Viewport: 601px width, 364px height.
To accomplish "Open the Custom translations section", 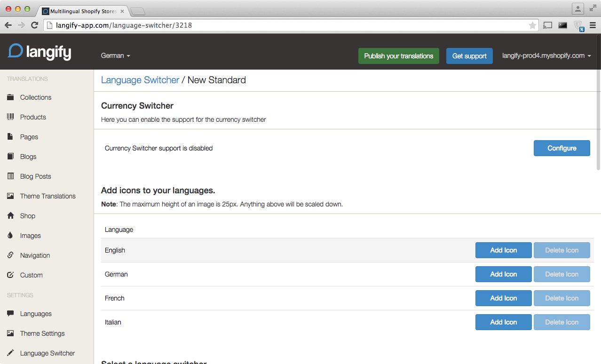I will tap(32, 275).
